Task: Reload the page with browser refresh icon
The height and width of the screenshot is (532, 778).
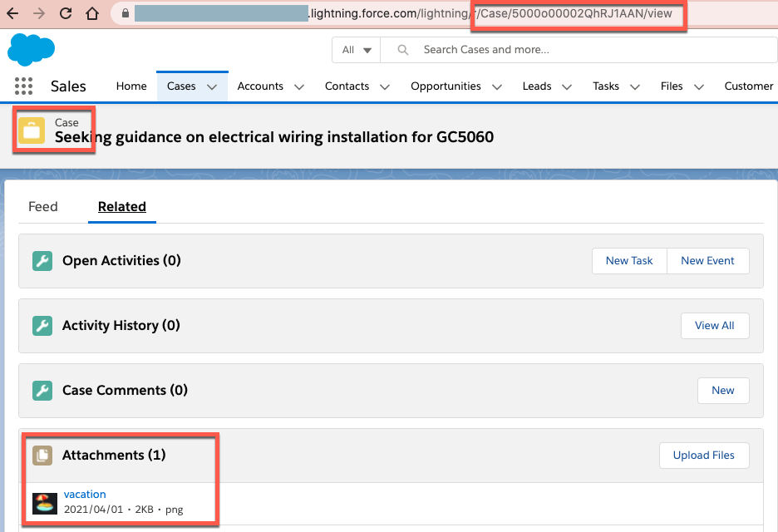Action: tap(66, 14)
